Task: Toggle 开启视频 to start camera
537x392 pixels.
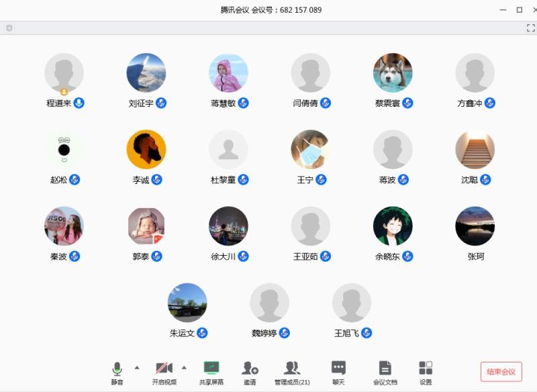Action: (x=164, y=372)
